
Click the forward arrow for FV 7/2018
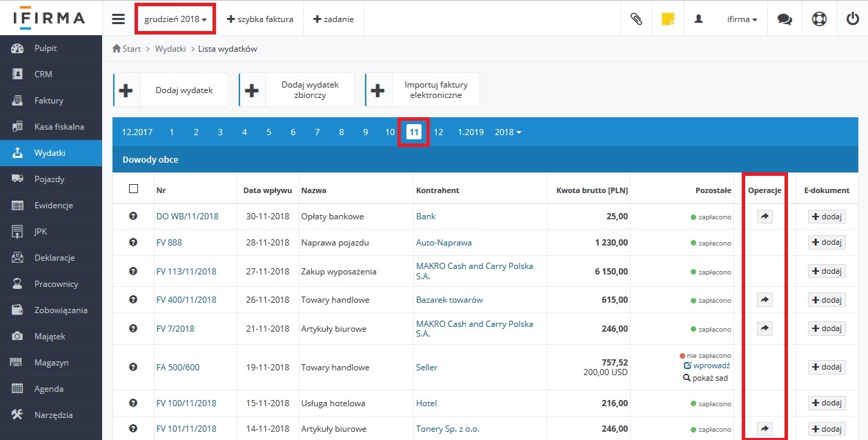click(764, 328)
